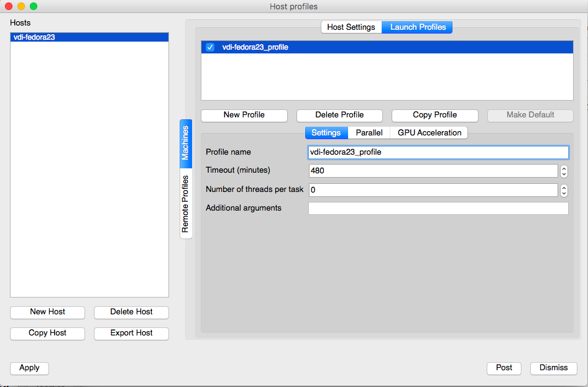Select the Parallel settings tab
The height and width of the screenshot is (387, 588).
coord(369,133)
